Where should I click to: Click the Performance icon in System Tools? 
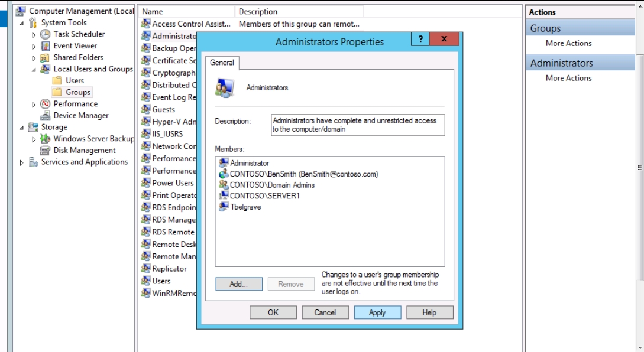(x=45, y=104)
